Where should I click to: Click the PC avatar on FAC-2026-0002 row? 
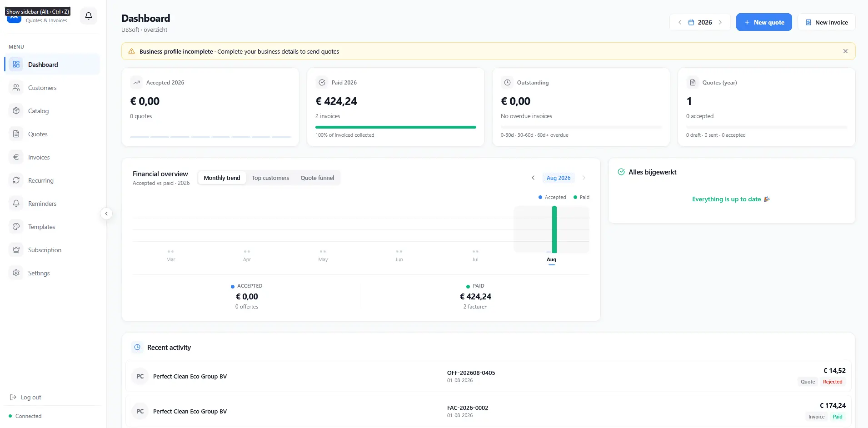click(140, 411)
